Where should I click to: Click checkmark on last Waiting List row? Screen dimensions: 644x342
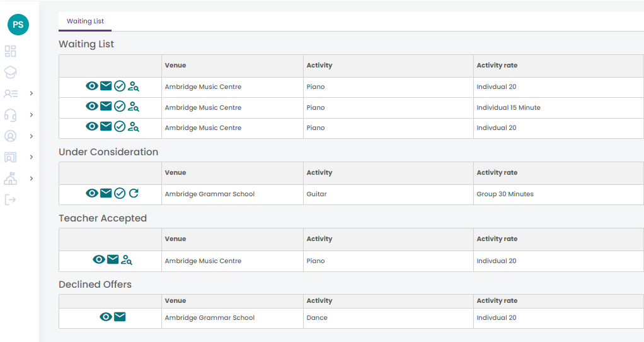[120, 127]
